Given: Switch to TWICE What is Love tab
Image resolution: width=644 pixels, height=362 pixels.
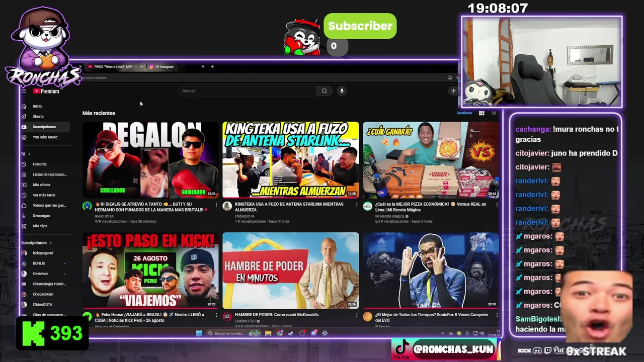Looking at the screenshot, I should pos(115,66).
